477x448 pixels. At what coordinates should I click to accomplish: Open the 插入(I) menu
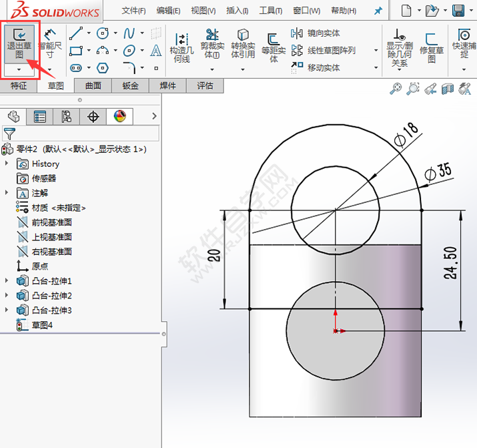(x=237, y=11)
